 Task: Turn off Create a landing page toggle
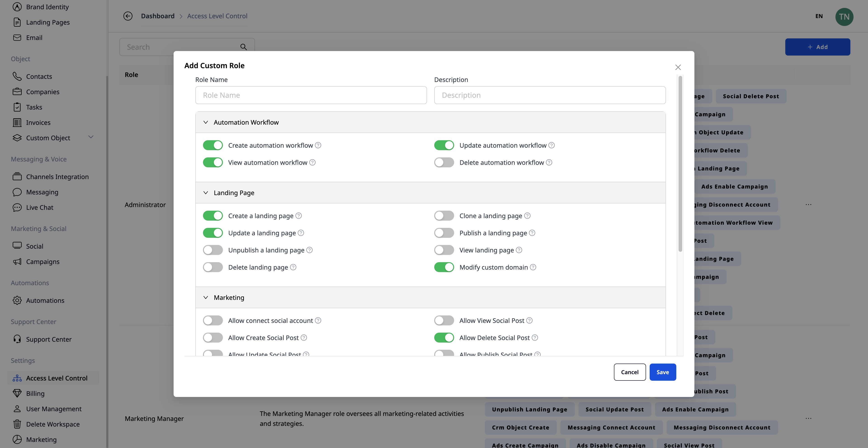pos(213,216)
